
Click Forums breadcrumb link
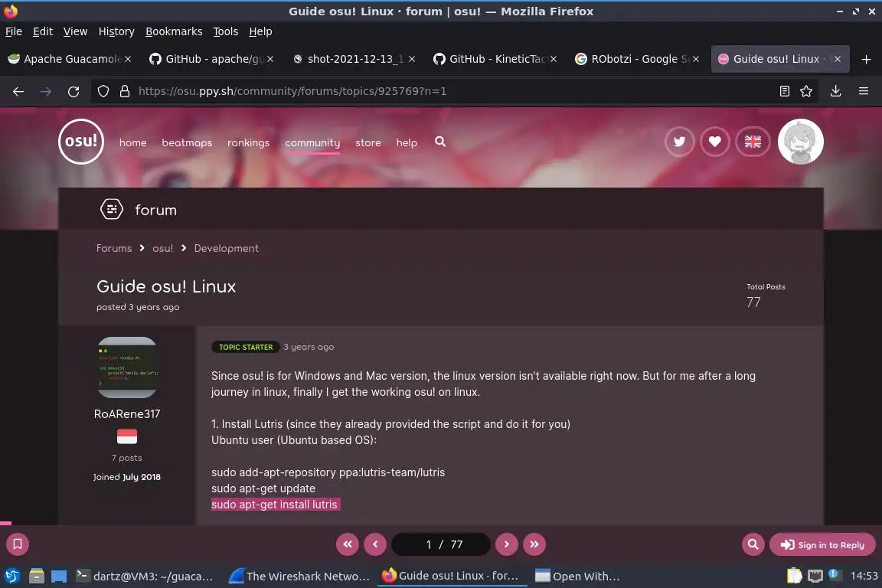click(113, 248)
